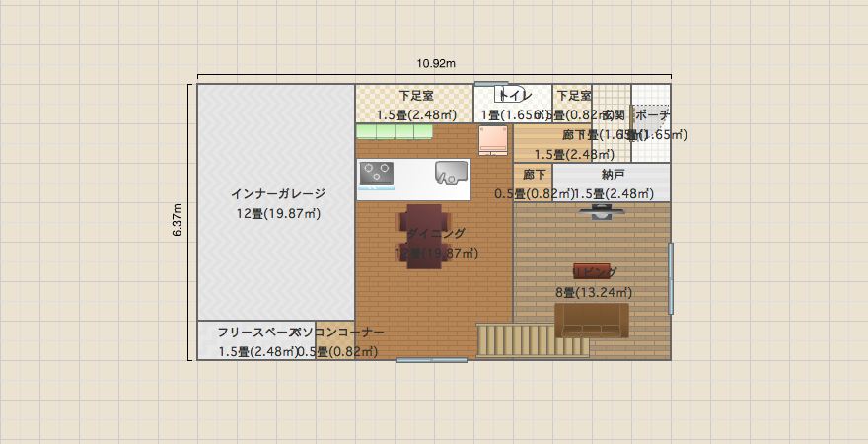
Task: Select the dining table with chairs
Action: [x=424, y=236]
